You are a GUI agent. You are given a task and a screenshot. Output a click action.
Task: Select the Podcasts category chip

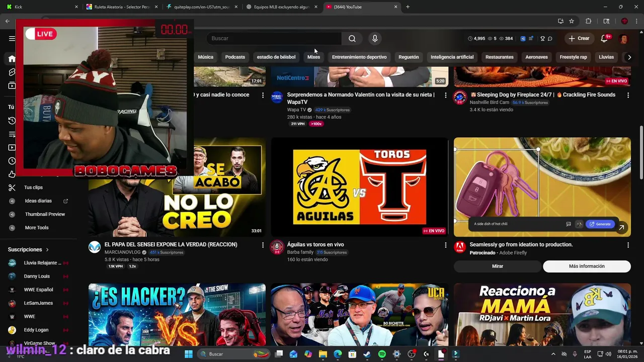click(235, 57)
